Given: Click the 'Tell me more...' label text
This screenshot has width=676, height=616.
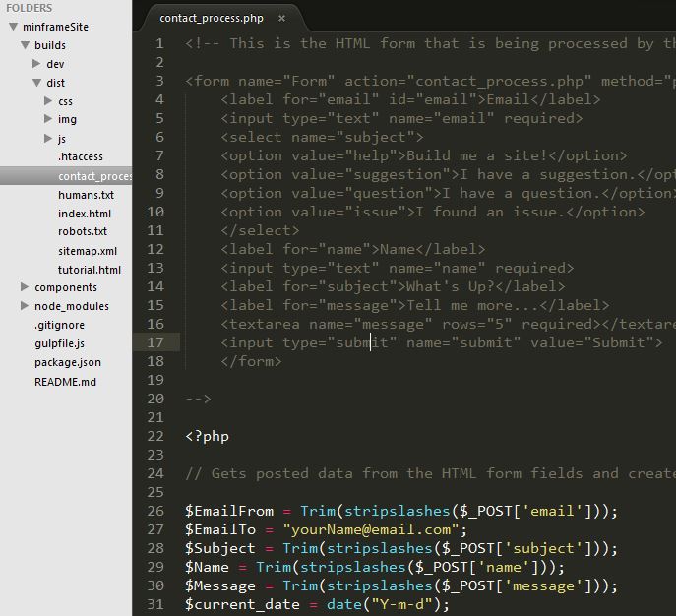Looking at the screenshot, I should click(x=472, y=305).
